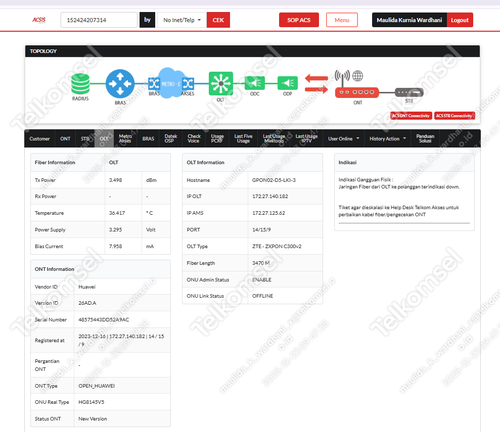
Task: Click the Maulida Kurnia Wardhani user label
Action: click(x=409, y=20)
